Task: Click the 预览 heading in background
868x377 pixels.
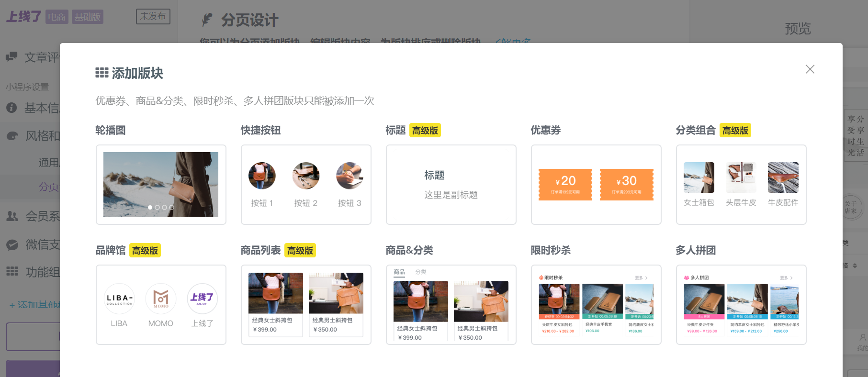Action: (x=798, y=29)
